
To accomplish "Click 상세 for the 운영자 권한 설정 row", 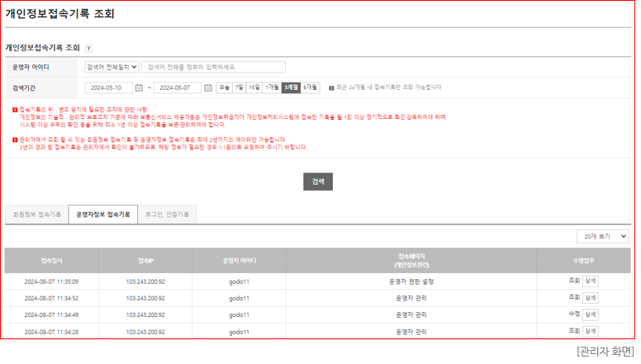I will tap(590, 281).
